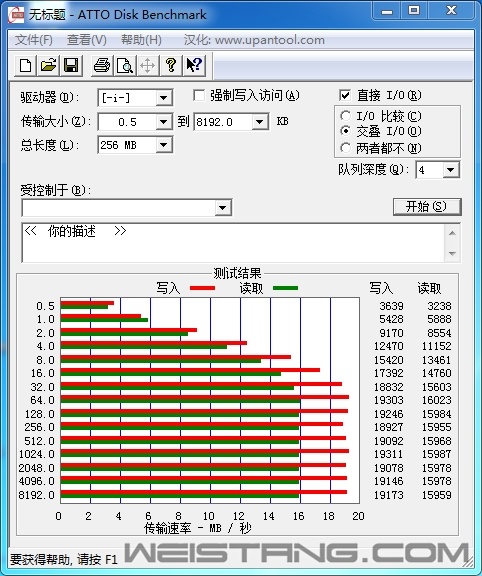
Task: Print results with the printer icon
Action: (102, 66)
